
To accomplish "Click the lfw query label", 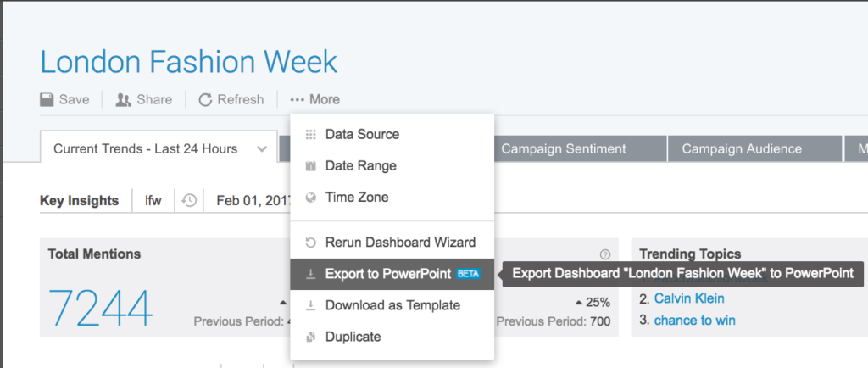I will (153, 201).
